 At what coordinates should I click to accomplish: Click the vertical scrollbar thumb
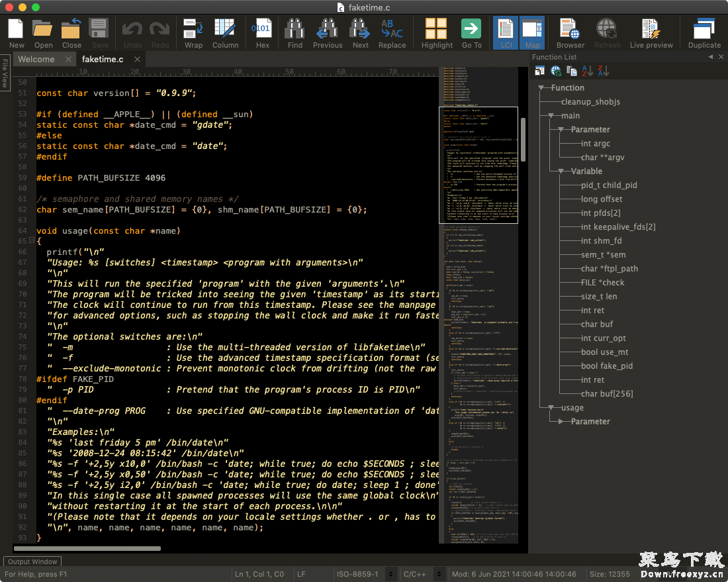pyautogui.click(x=523, y=139)
